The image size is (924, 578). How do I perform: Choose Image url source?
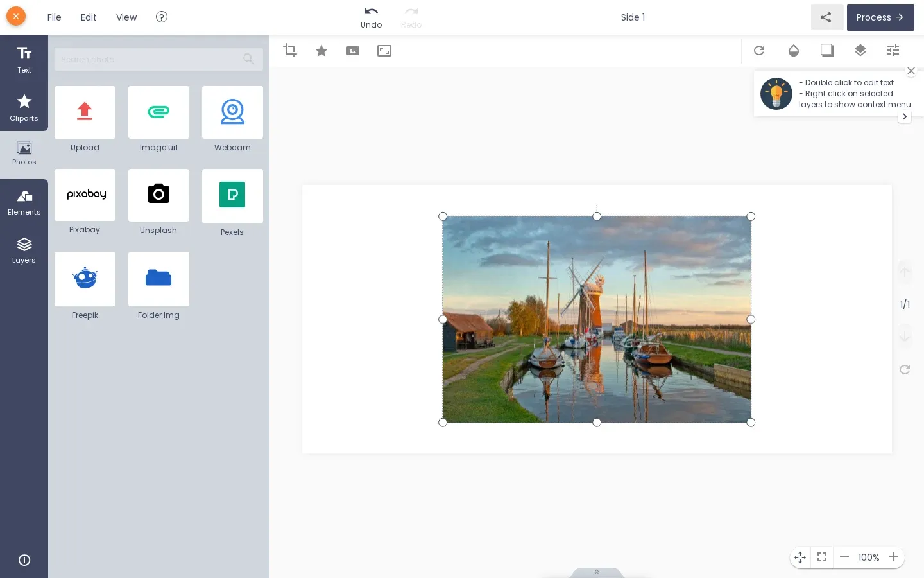tap(158, 112)
